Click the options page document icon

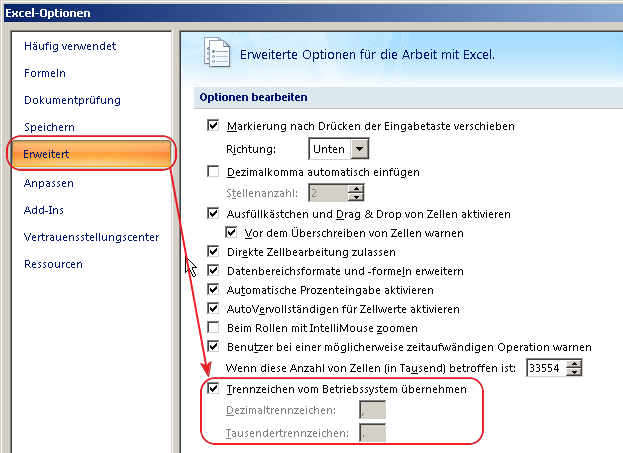[217, 52]
